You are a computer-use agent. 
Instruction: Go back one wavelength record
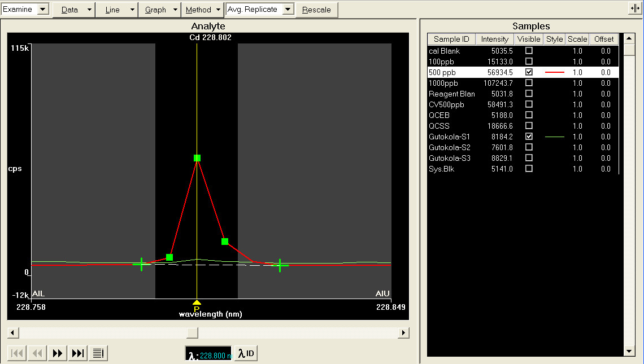point(37,353)
